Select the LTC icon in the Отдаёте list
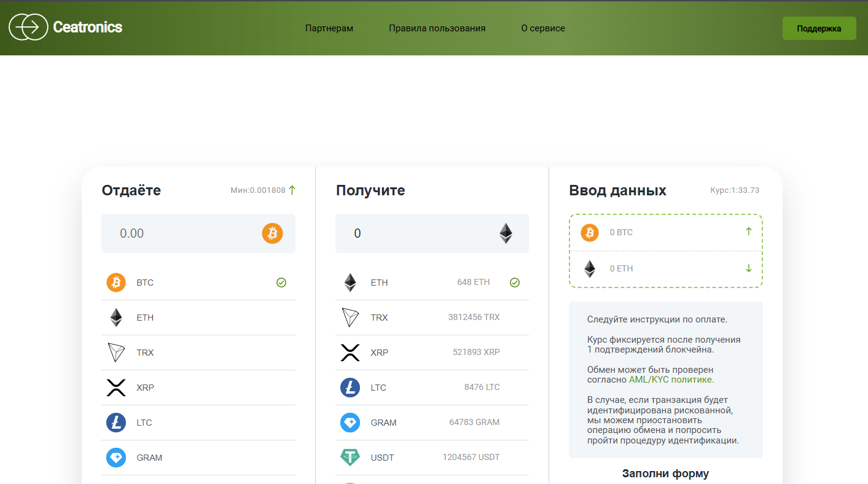Screen dimensions: 868x484 click(x=116, y=423)
